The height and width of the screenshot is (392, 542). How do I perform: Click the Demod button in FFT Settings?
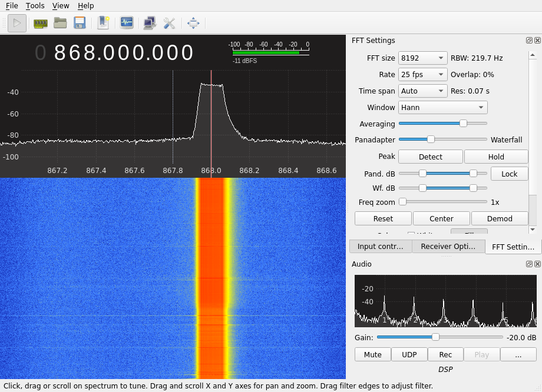[499, 218]
